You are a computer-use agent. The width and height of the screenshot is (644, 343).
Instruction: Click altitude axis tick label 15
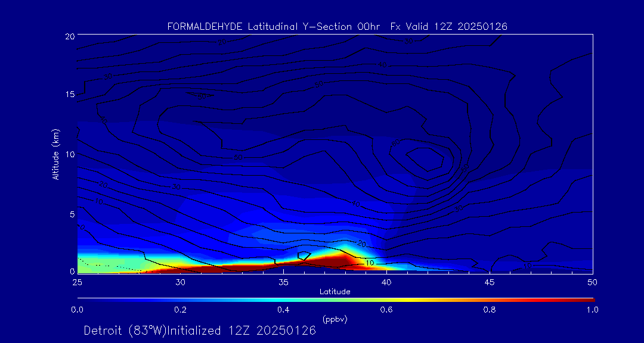(x=69, y=94)
